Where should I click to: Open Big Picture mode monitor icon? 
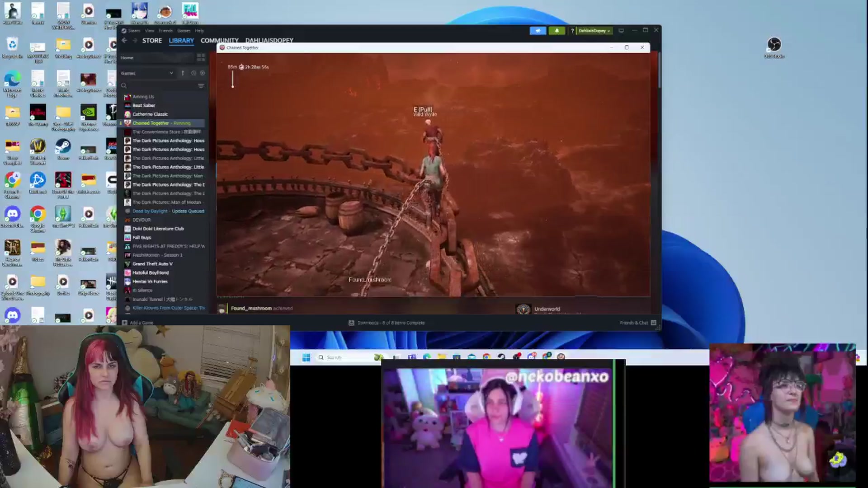tap(621, 31)
